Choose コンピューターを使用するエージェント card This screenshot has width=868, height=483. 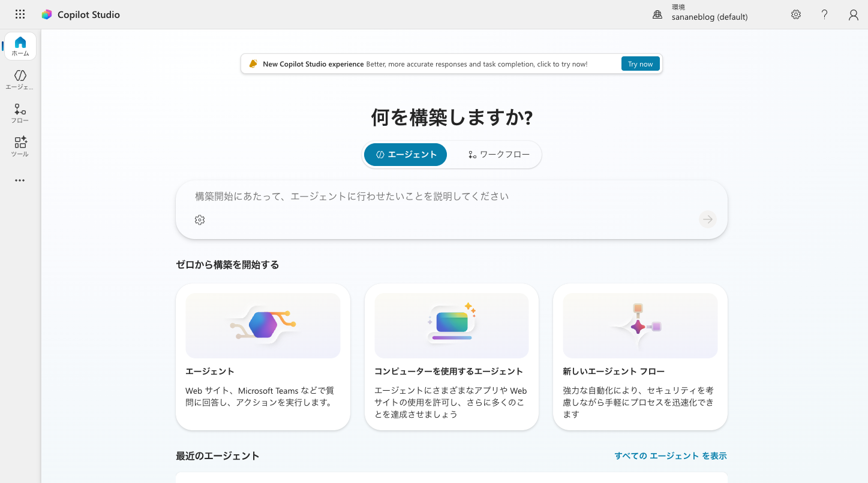[x=452, y=357]
